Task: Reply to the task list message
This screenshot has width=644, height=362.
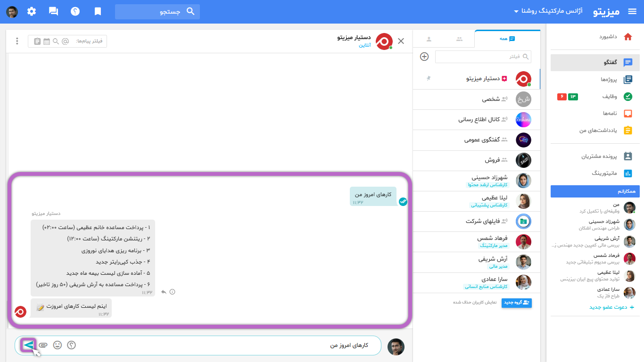Action: [164, 292]
